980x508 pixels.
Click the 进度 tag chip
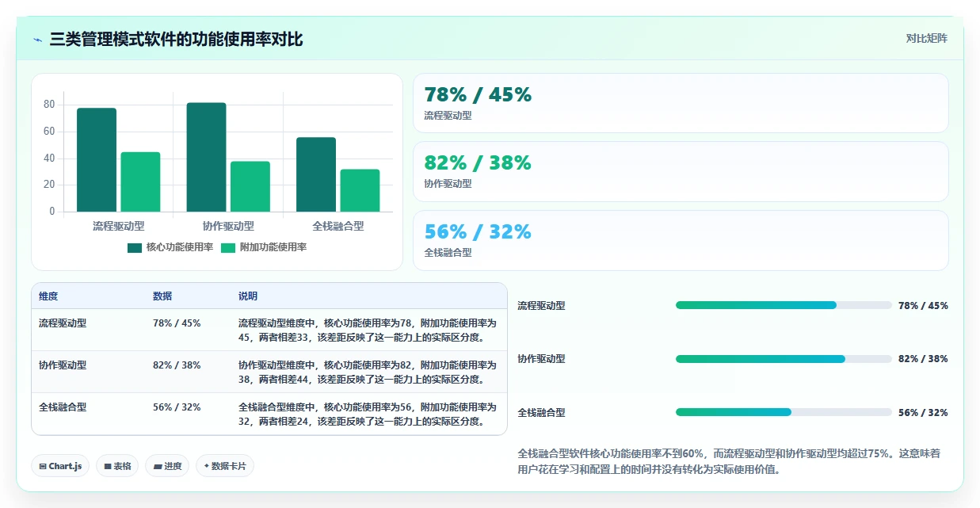pos(167,466)
